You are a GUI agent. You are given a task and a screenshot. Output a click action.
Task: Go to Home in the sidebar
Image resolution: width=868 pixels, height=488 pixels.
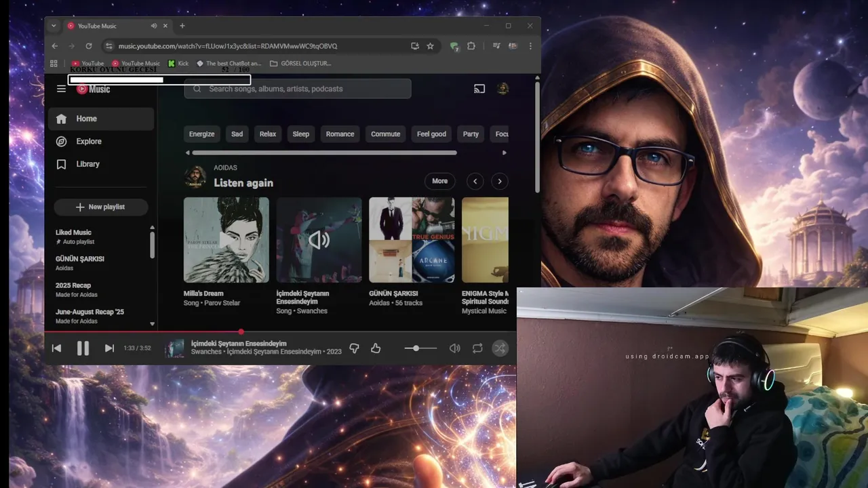pos(101,119)
